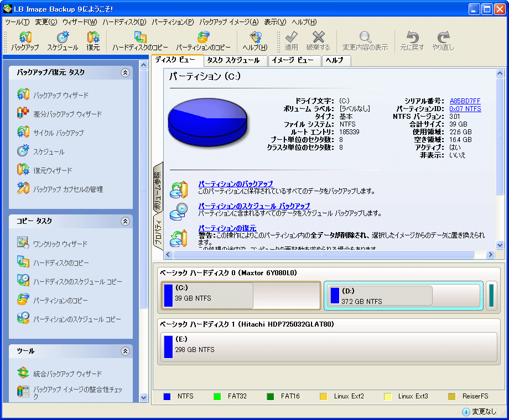Open the ツール(T) menu

18,22
